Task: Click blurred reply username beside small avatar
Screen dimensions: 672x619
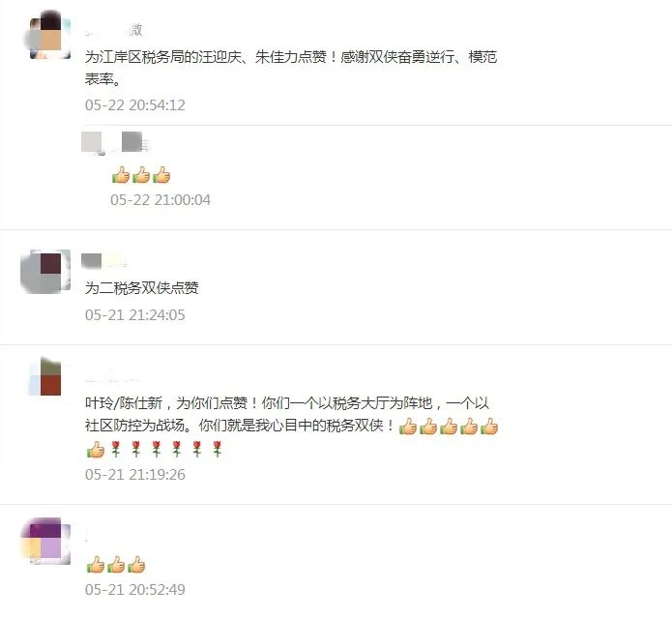Action: pos(136,142)
